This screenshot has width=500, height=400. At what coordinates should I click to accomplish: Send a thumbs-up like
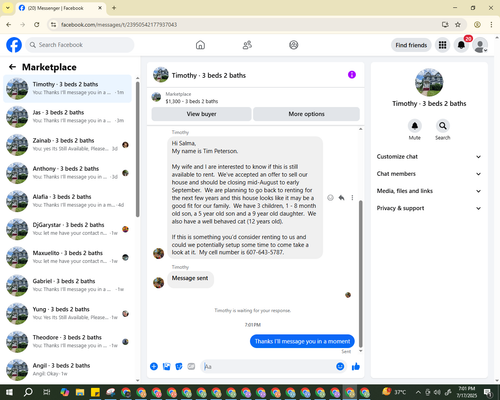(356, 366)
